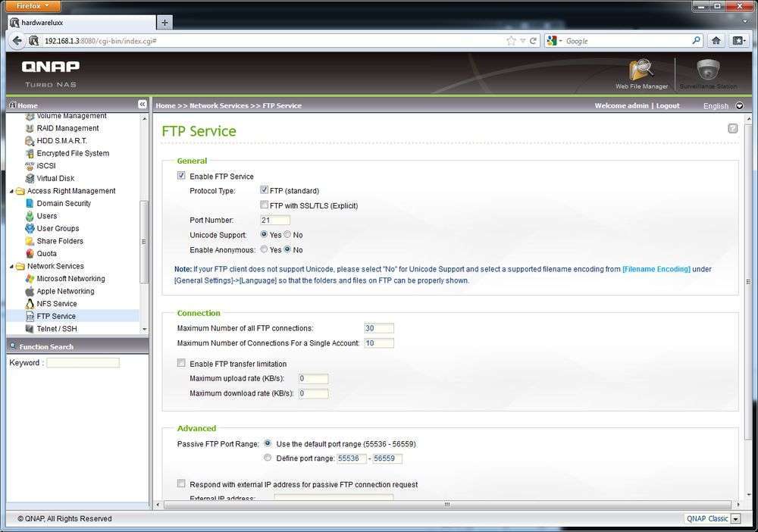Collapse the sidebar with double-arrow icon
The width and height of the screenshot is (758, 532).
tap(143, 105)
